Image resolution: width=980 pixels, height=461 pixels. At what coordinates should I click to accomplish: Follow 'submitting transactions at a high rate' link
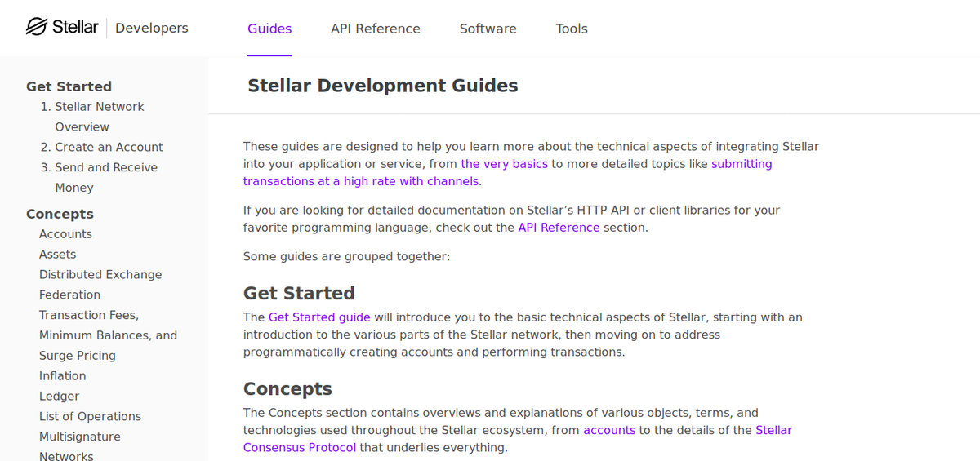507,172
